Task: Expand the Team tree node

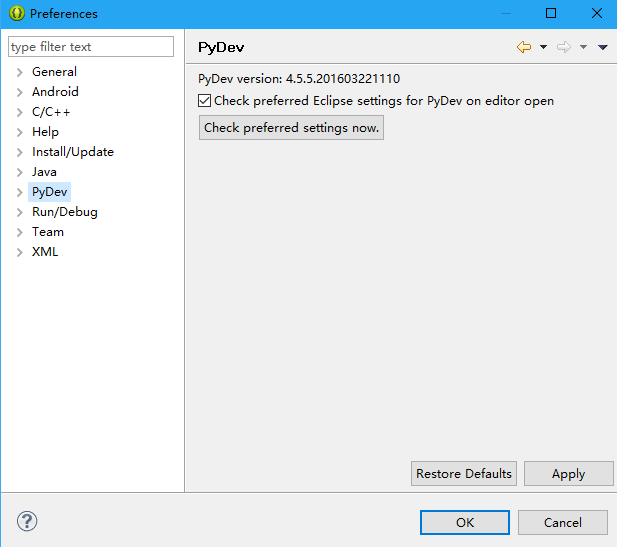Action: 20,232
